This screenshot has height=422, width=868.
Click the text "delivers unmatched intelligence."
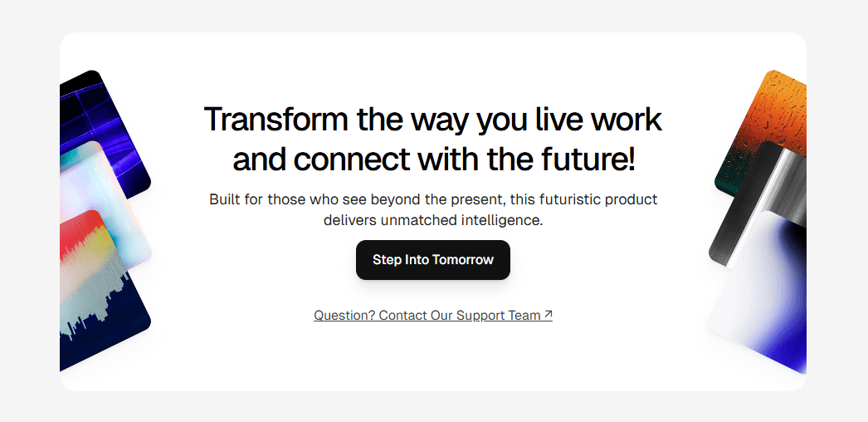click(433, 220)
